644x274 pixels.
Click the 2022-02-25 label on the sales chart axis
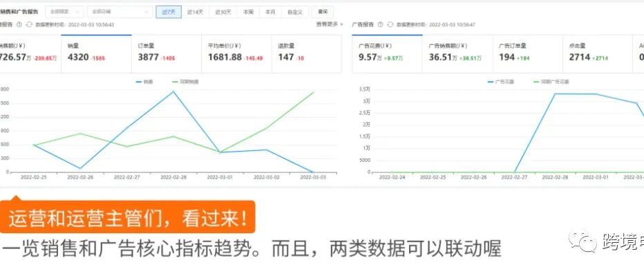pyautogui.click(x=33, y=177)
